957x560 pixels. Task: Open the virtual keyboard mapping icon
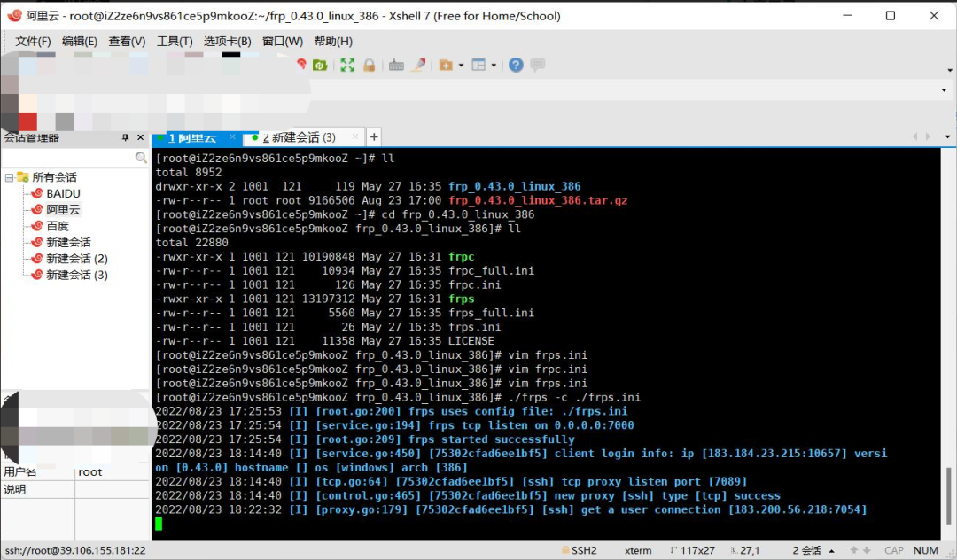point(396,66)
